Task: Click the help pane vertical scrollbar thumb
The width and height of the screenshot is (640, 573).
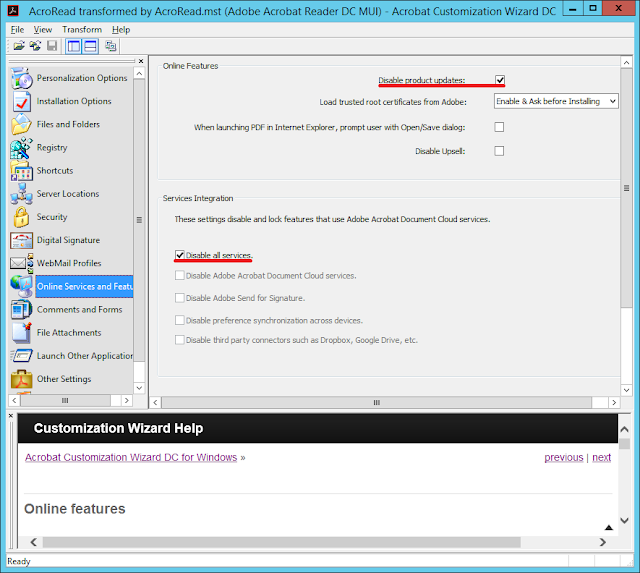Action: (x=624, y=444)
